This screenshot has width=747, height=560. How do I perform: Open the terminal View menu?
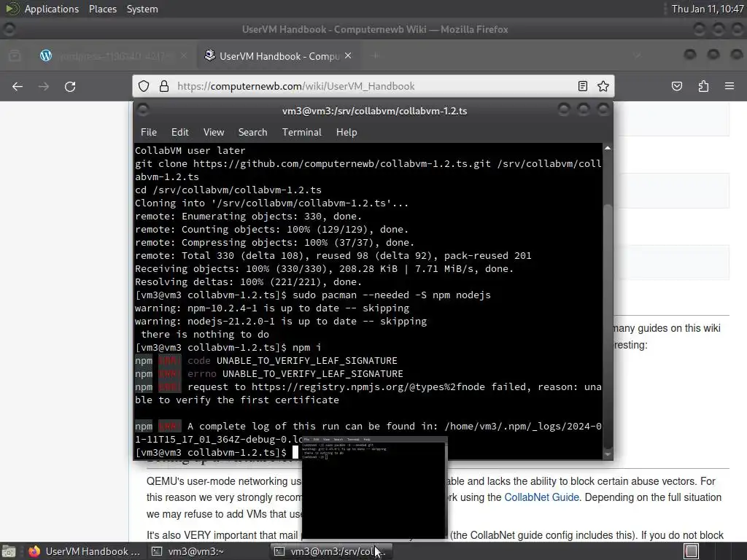(214, 133)
